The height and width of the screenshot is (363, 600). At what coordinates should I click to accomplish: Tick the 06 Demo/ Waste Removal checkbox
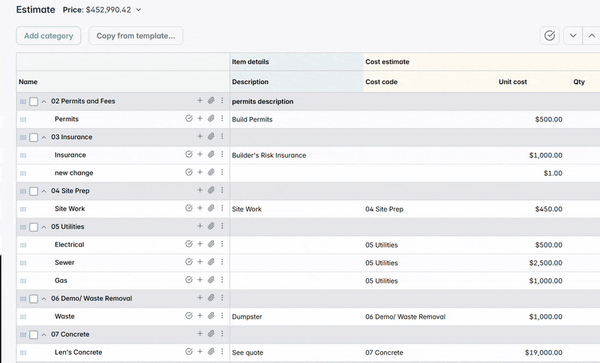pos(34,299)
